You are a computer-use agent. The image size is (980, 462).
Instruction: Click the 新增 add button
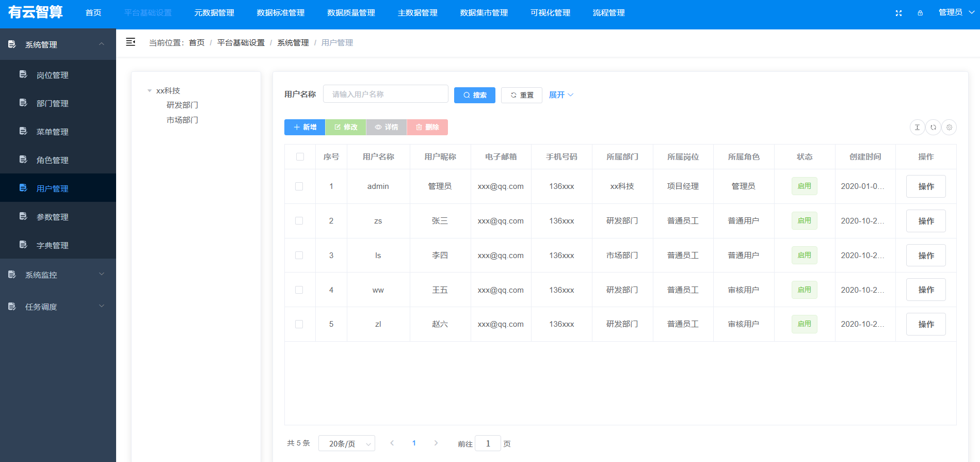point(304,127)
